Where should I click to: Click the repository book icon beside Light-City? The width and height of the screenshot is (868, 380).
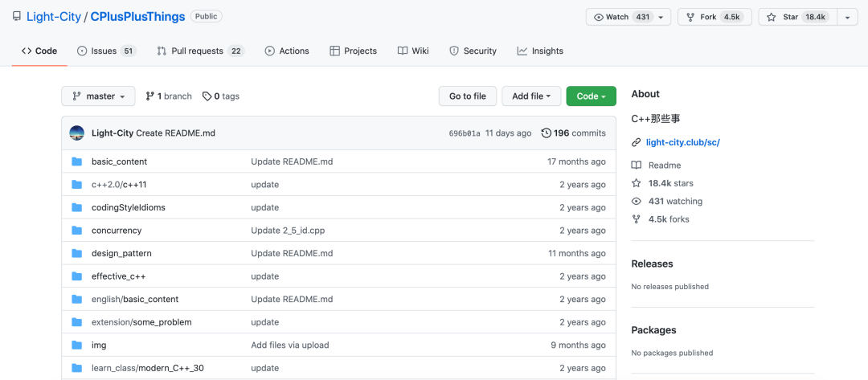(x=17, y=17)
